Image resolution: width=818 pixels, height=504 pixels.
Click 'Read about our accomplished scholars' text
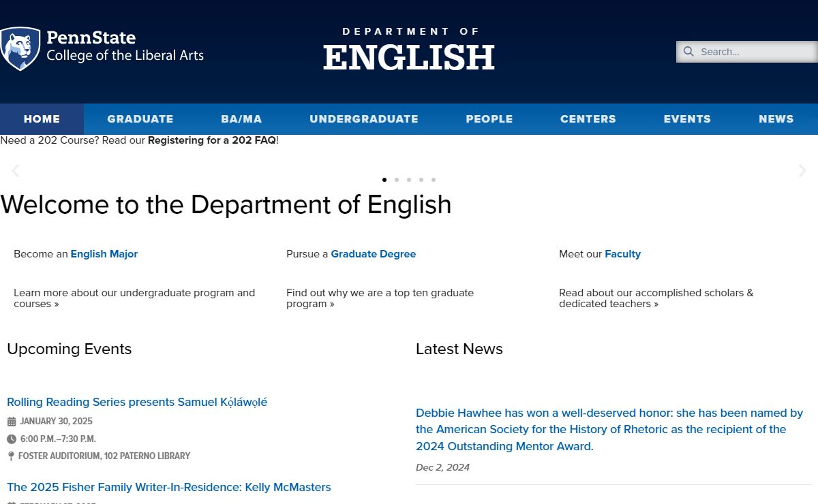point(656,298)
